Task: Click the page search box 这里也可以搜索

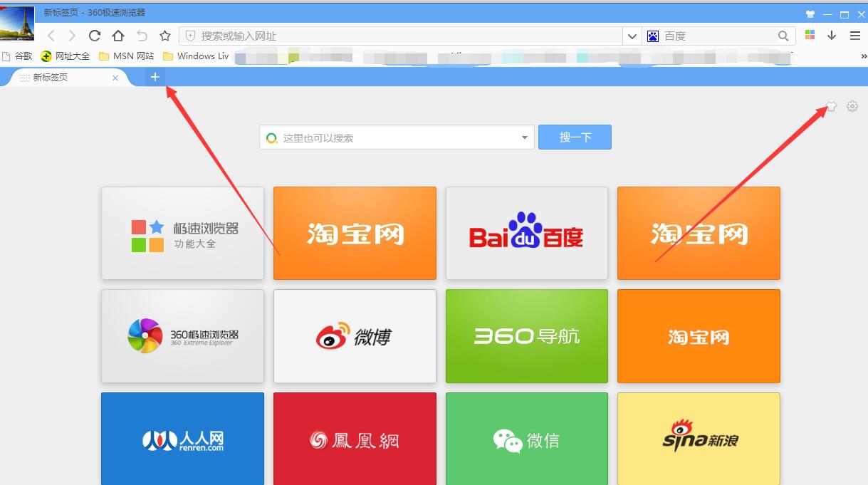Action: coord(397,137)
